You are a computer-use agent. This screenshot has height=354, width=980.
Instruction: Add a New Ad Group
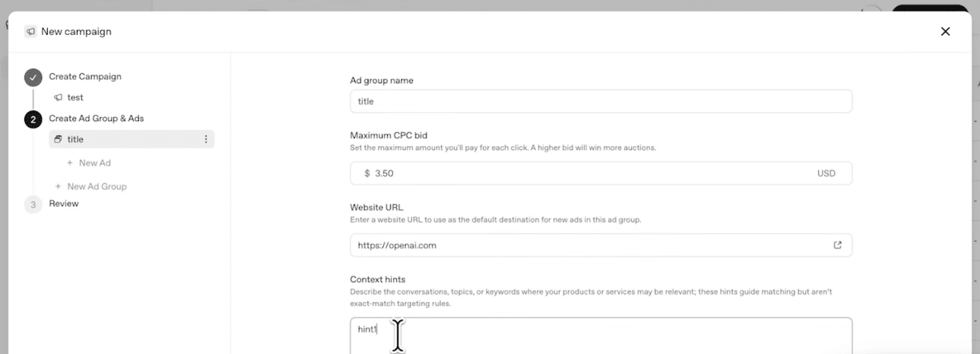(x=90, y=187)
